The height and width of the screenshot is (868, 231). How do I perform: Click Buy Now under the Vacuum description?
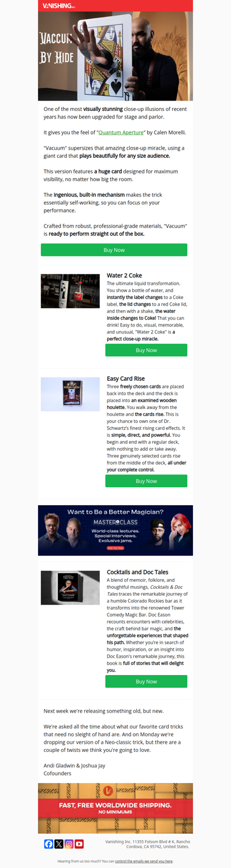(114, 250)
